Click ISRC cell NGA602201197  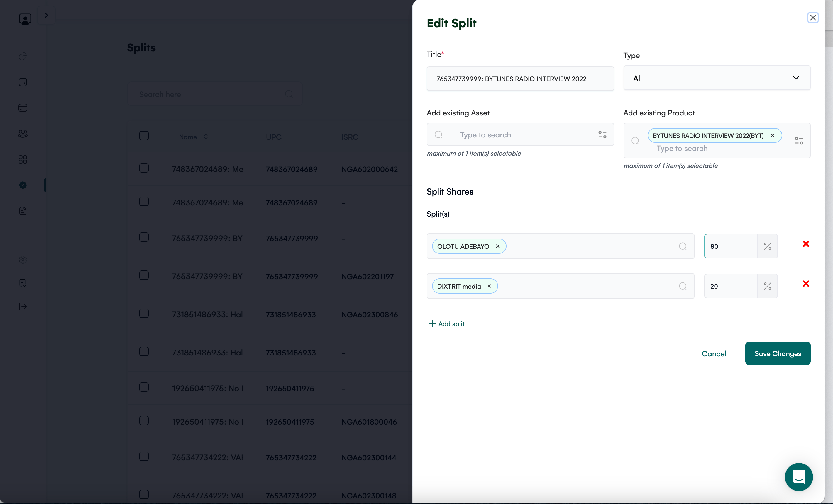368,277
